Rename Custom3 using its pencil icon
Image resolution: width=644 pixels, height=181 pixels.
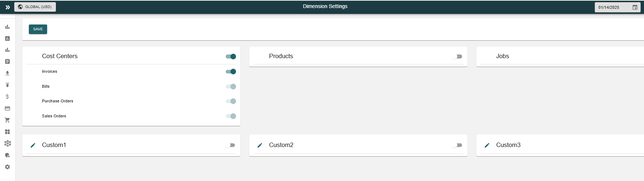pyautogui.click(x=487, y=145)
